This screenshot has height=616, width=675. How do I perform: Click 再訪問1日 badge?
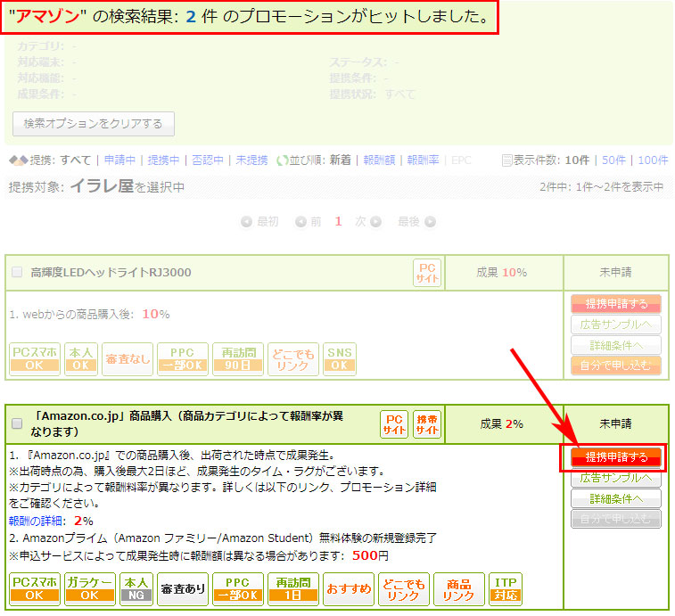293,589
